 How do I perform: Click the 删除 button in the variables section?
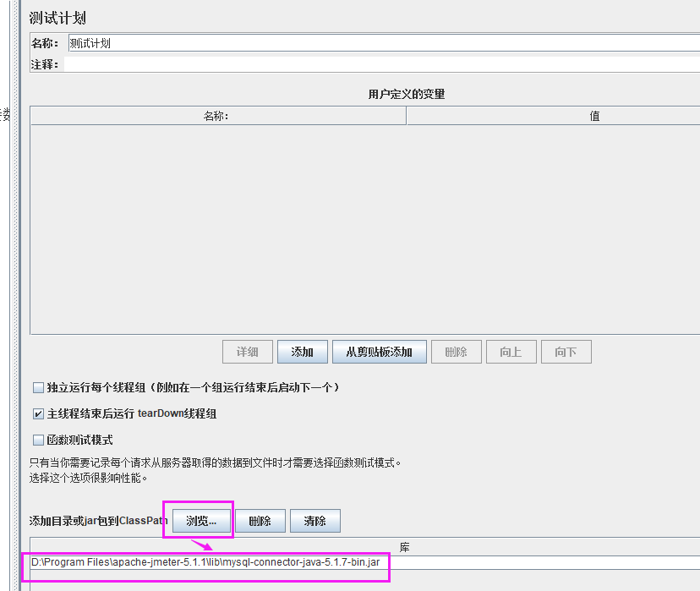point(456,351)
